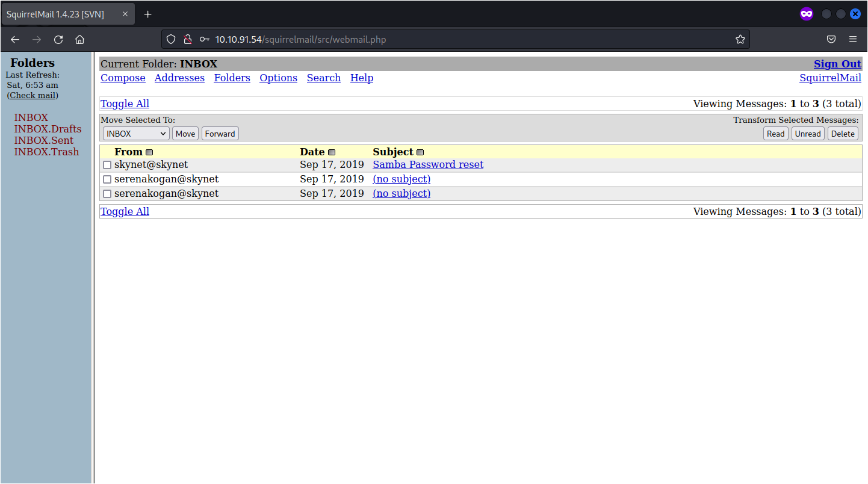Check the skynet@skynet message checkbox
This screenshot has height=484, width=868.
pyautogui.click(x=107, y=165)
